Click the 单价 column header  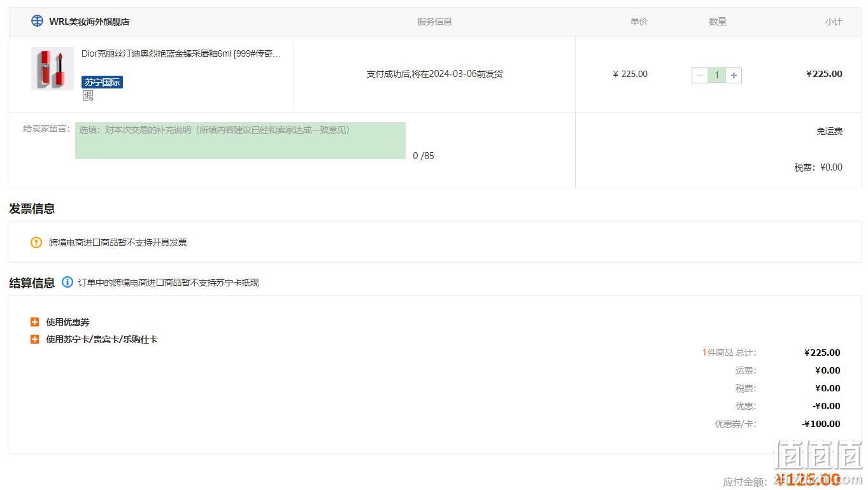[639, 22]
